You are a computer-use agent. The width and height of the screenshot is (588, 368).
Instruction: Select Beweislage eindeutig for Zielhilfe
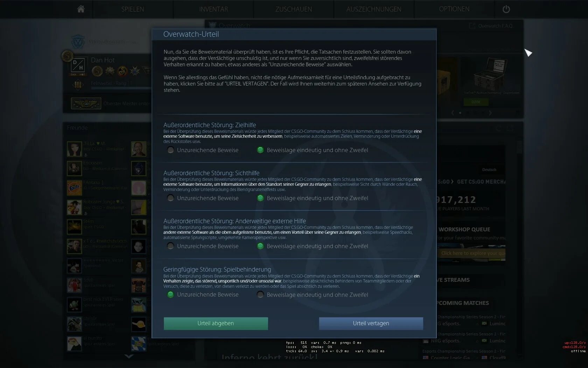coord(260,150)
